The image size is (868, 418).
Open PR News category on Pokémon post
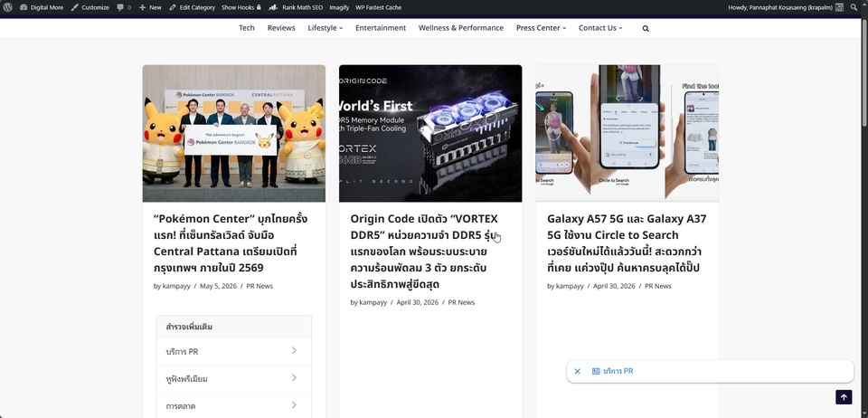click(259, 286)
